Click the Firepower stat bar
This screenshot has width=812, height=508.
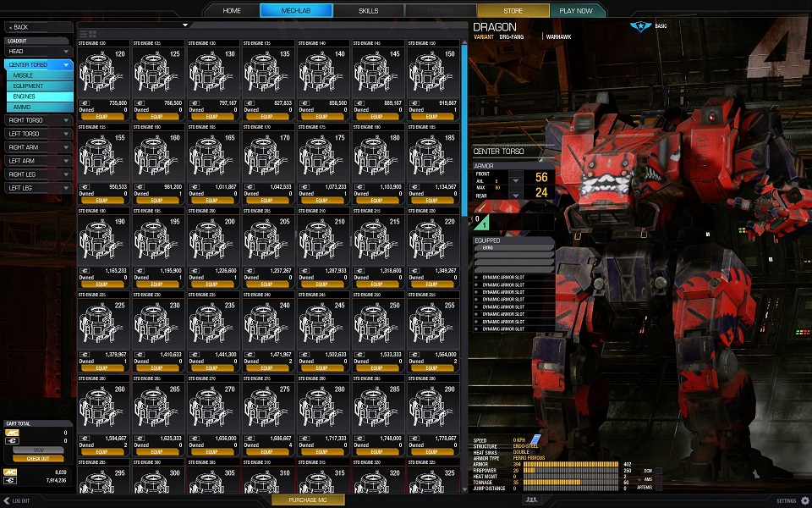[x=571, y=471]
